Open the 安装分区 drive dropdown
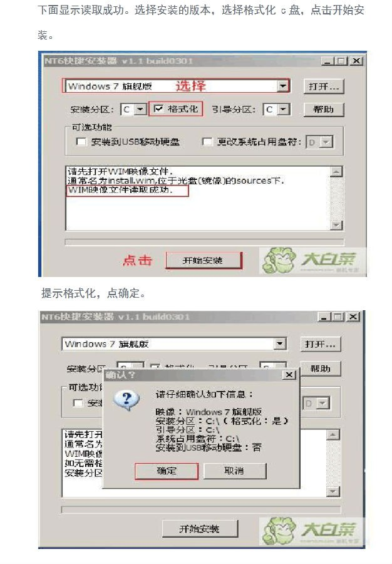392x564 pixels. coord(140,109)
